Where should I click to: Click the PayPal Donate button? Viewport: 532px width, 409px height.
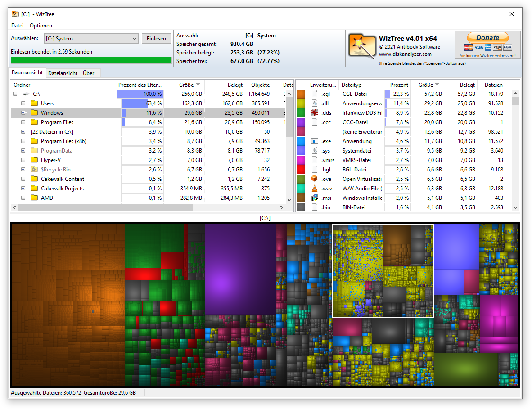pyautogui.click(x=487, y=38)
